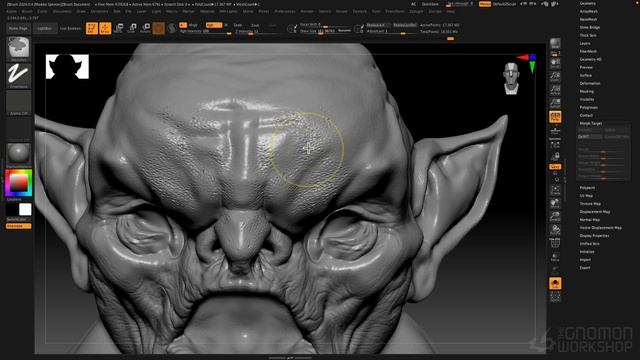This screenshot has width=640, height=360.
Task: Click the Import subpalette entry
Action: [585, 260]
